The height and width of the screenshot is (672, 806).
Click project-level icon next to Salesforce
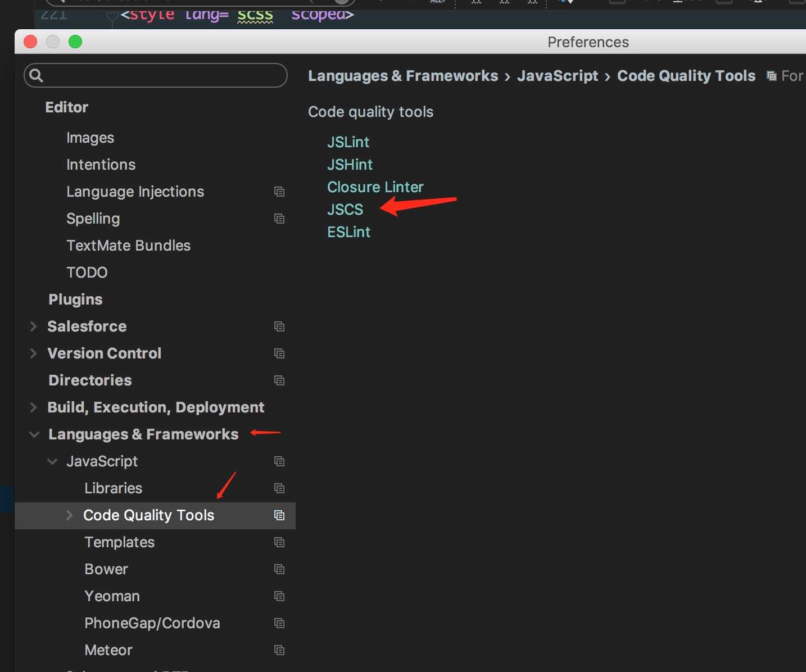pos(279,326)
